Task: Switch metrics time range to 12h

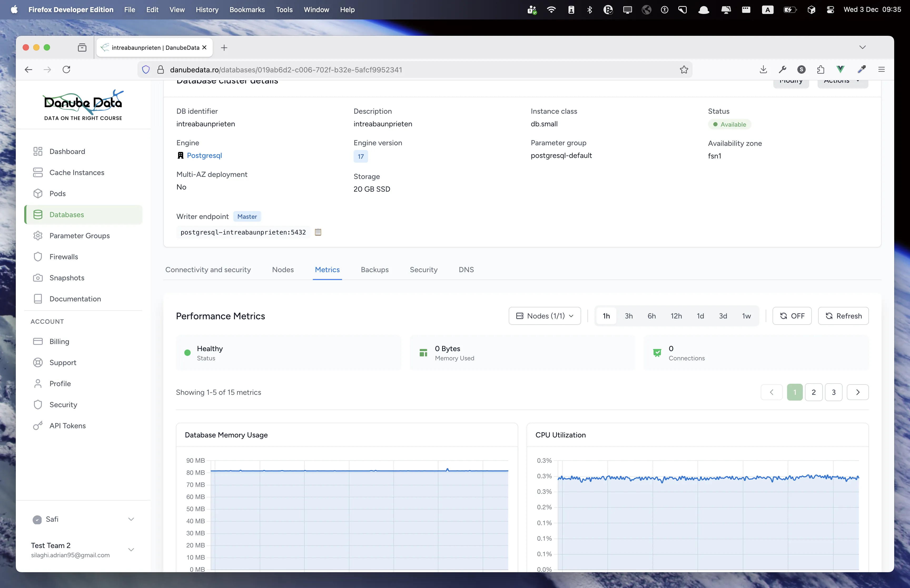Action: pos(676,316)
